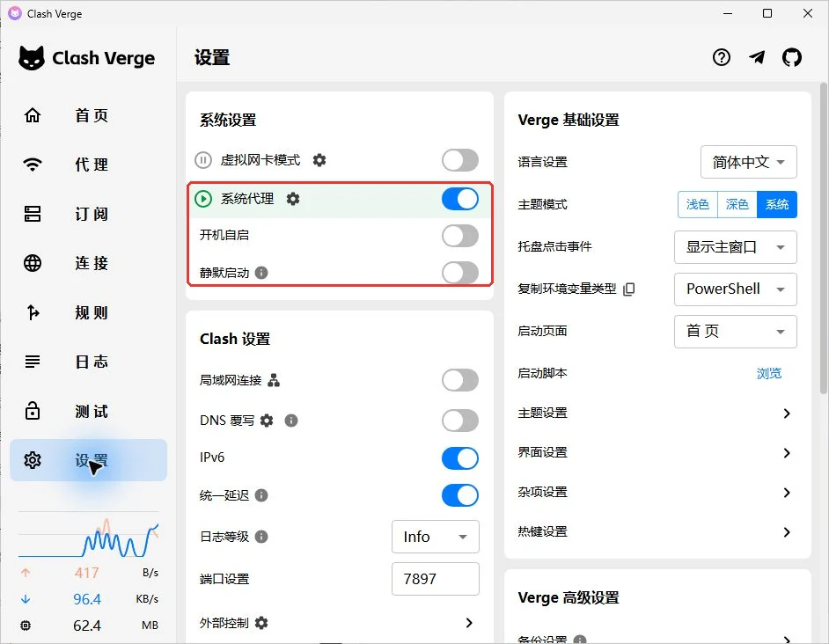Image resolution: width=829 pixels, height=644 pixels.
Task: Go to the 规则 sidebar item
Action: tap(88, 312)
